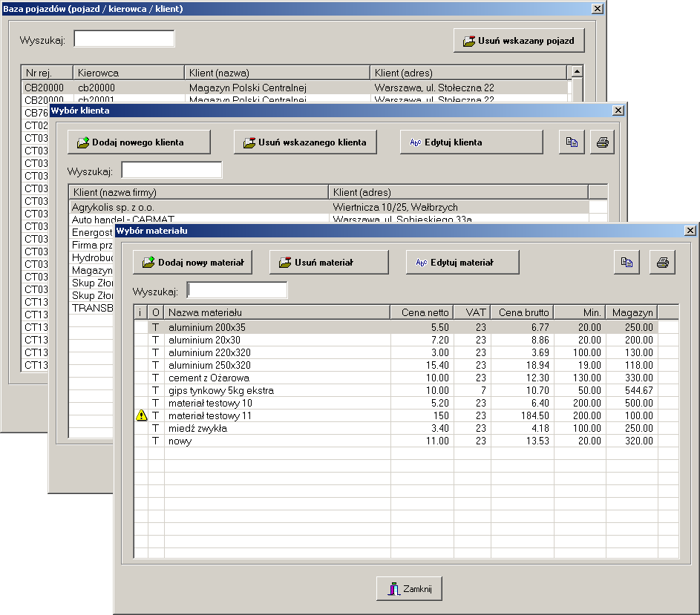Click Usuń materiał button

point(329,263)
